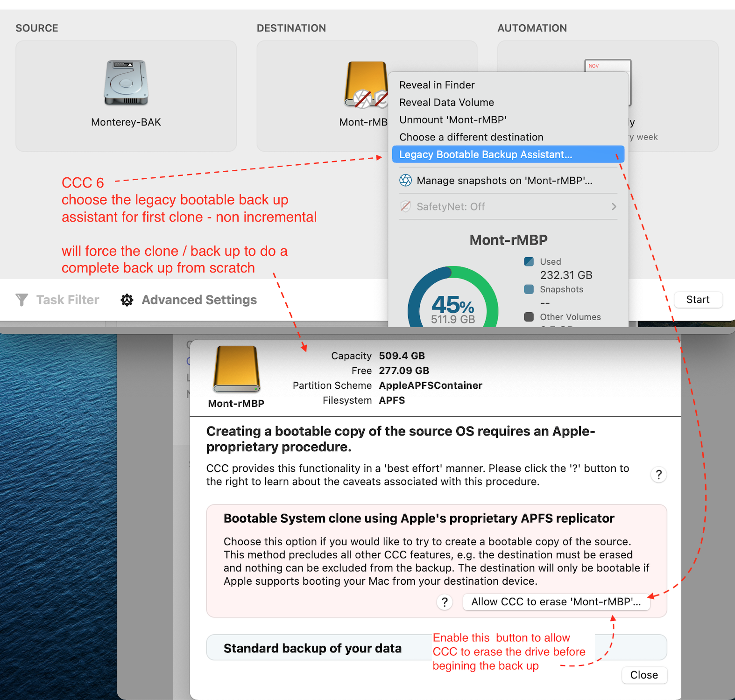Open help beside Allow CCC to erase
Image resolution: width=735 pixels, height=700 pixels.
pos(445,602)
